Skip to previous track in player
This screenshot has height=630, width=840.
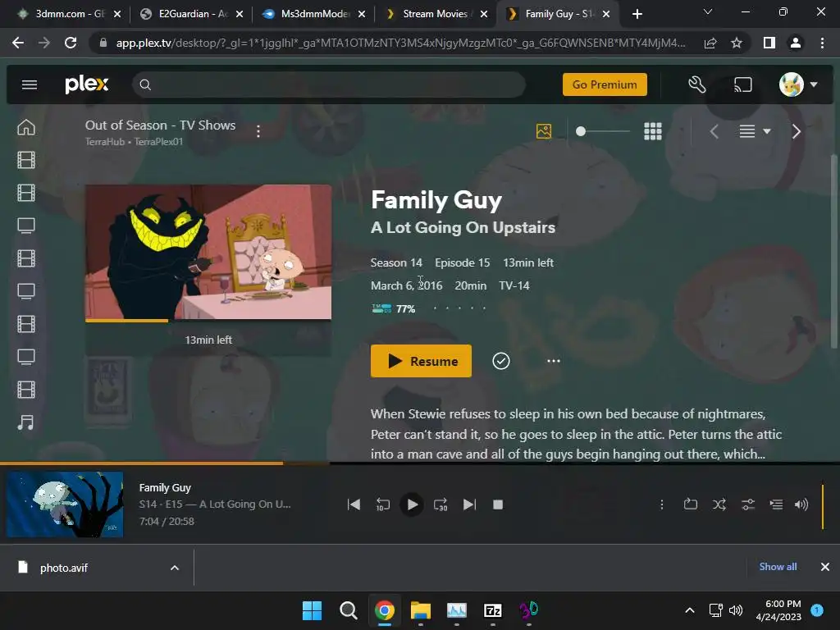coord(354,504)
